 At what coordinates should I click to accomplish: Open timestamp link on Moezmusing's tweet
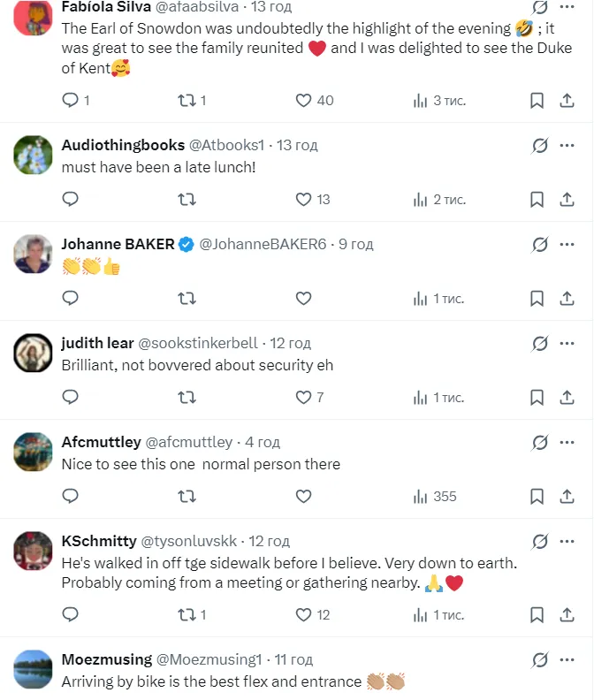tap(293, 659)
